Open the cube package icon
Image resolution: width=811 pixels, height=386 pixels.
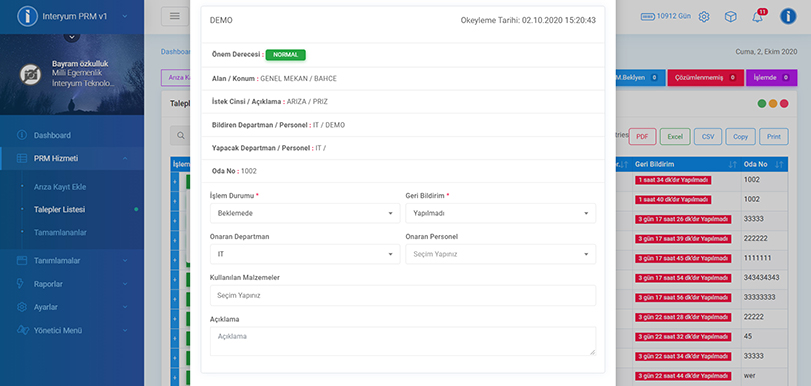point(730,17)
